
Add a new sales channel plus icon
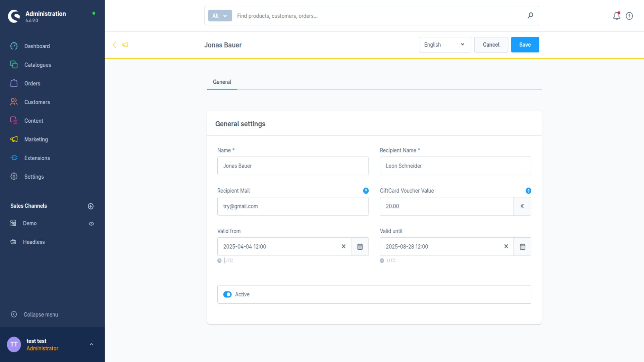click(x=91, y=206)
